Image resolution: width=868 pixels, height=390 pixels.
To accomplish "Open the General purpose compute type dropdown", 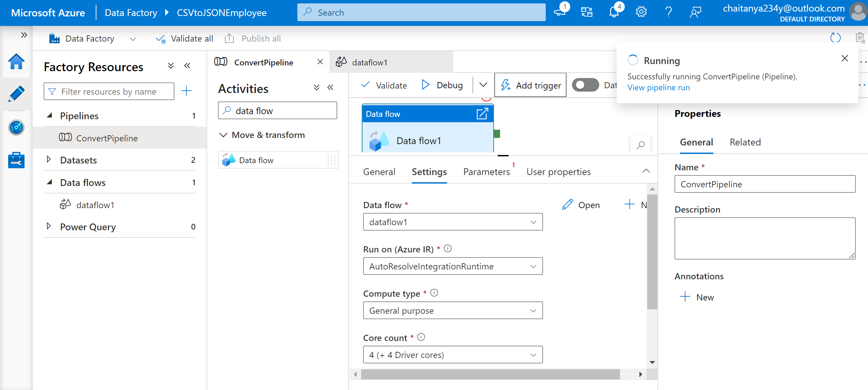I will coord(453,311).
